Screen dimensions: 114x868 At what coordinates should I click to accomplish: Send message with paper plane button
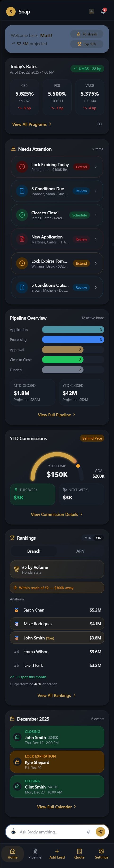pos(101,832)
